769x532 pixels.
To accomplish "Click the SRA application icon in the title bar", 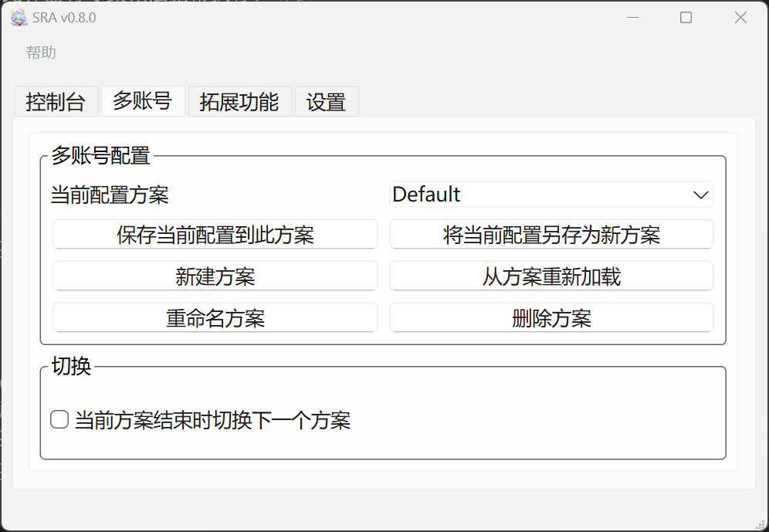I will (16, 16).
